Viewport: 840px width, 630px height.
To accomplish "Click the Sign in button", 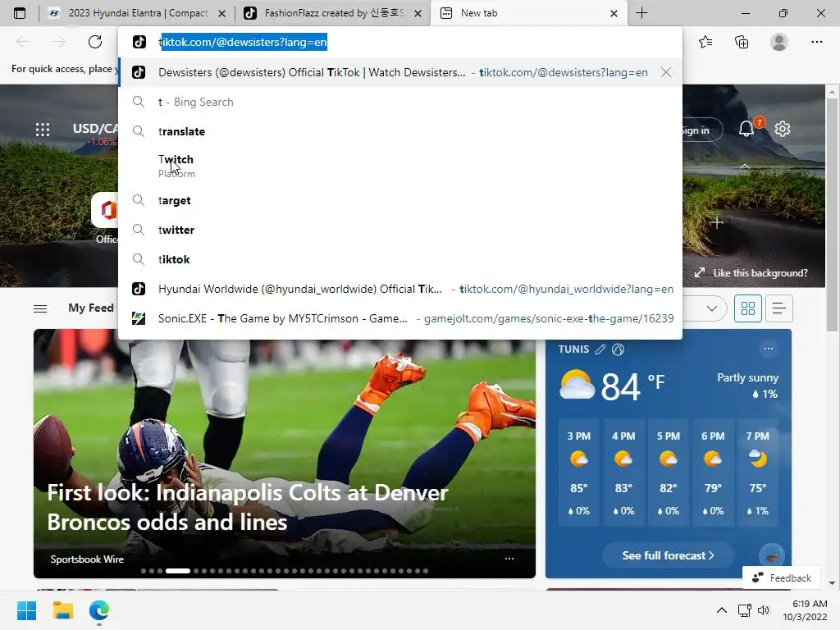I will tap(702, 130).
